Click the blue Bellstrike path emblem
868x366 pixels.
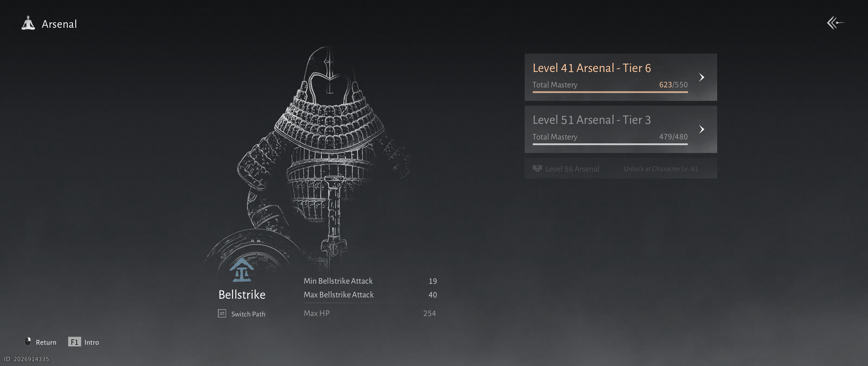[x=241, y=270]
